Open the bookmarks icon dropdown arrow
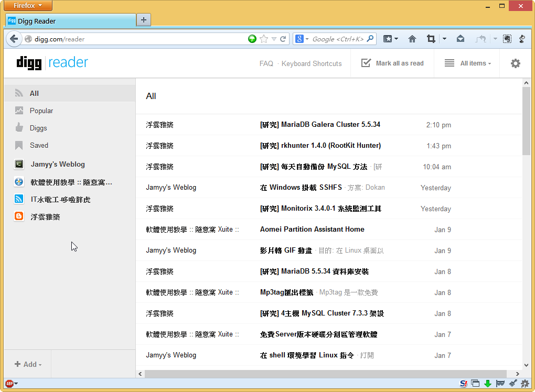This screenshot has height=392, width=535. pos(396,39)
